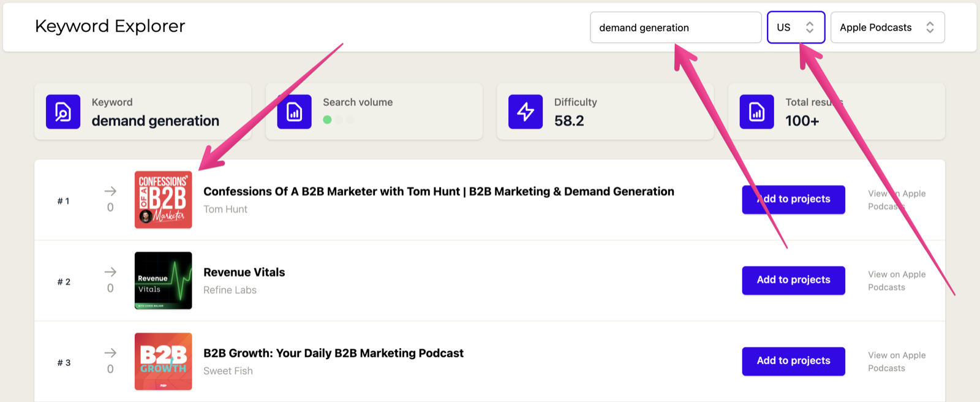
Task: Click the rank change arrow for #2
Action: coord(110,272)
